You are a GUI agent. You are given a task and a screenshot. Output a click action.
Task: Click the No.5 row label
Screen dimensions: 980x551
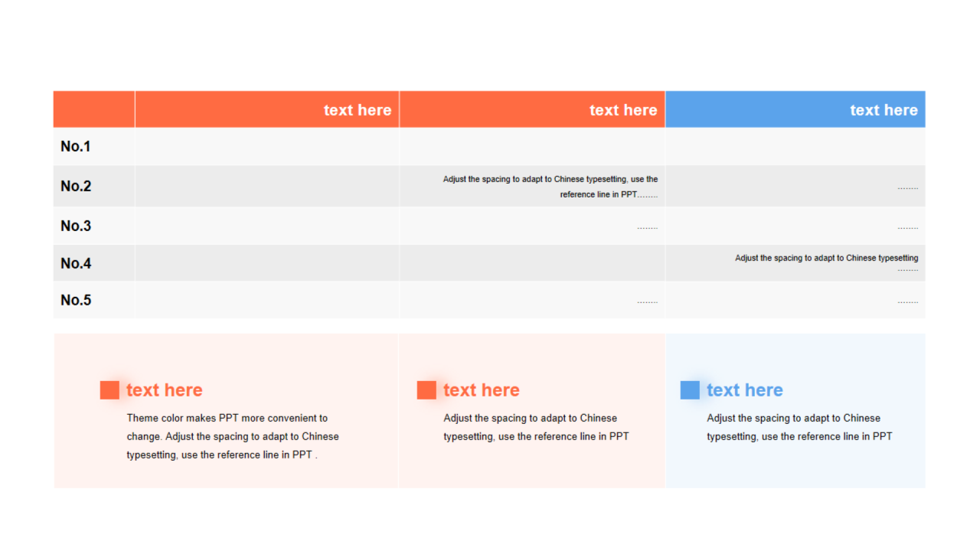76,300
